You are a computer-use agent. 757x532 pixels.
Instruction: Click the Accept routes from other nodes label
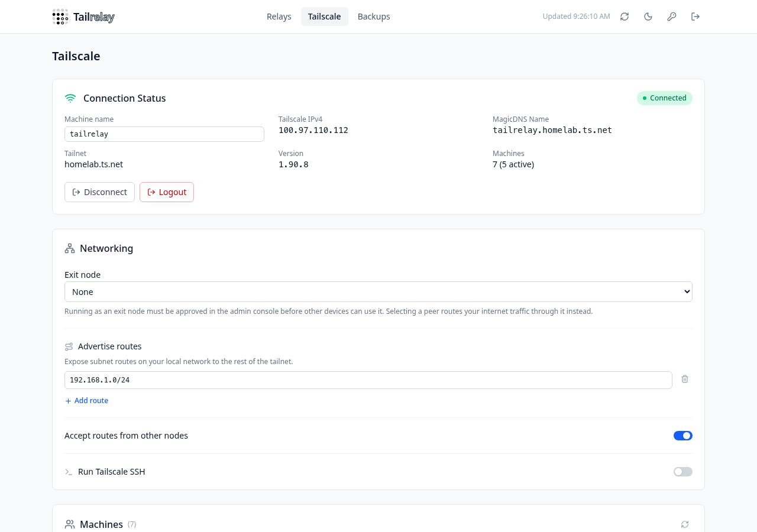(127, 436)
